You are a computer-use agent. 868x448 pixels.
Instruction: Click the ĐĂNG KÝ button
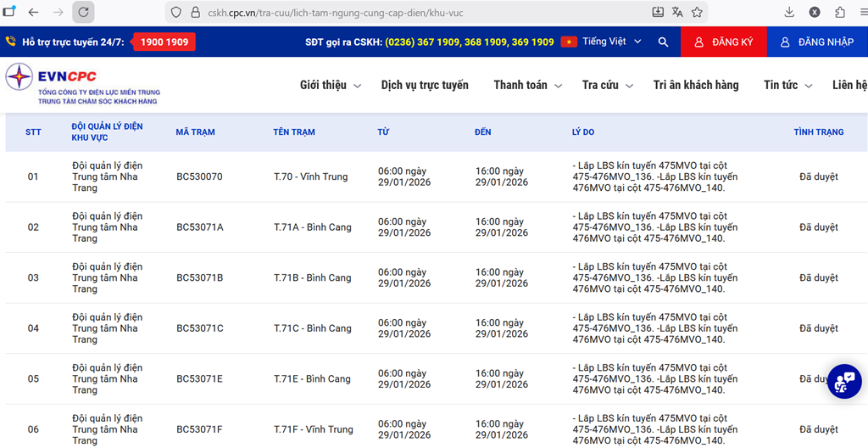pyautogui.click(x=725, y=42)
